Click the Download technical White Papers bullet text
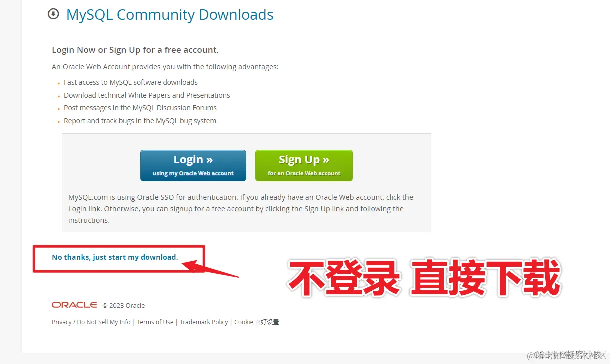The height and width of the screenshot is (364, 610). (147, 95)
